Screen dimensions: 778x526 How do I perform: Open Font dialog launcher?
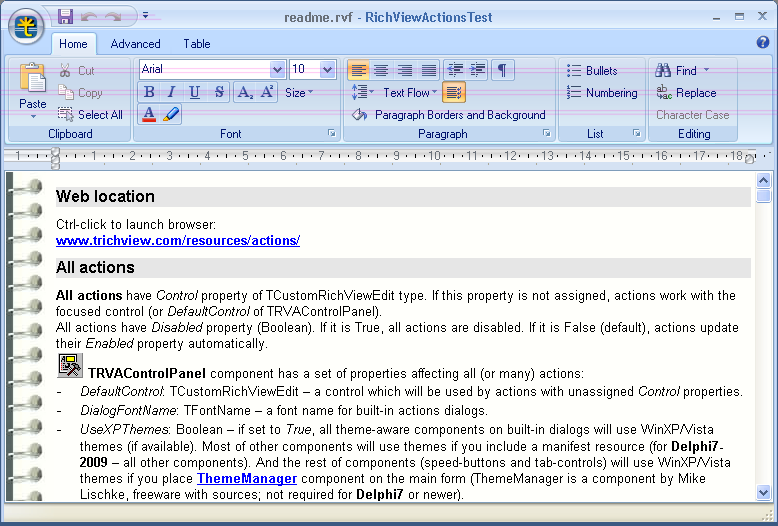[331, 133]
